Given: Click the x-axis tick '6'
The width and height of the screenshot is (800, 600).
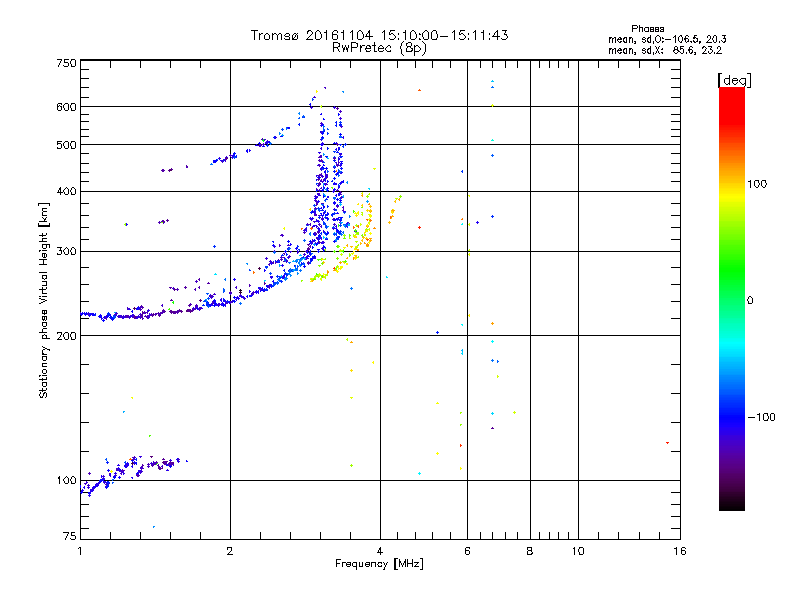Looking at the screenshot, I should point(467,551).
